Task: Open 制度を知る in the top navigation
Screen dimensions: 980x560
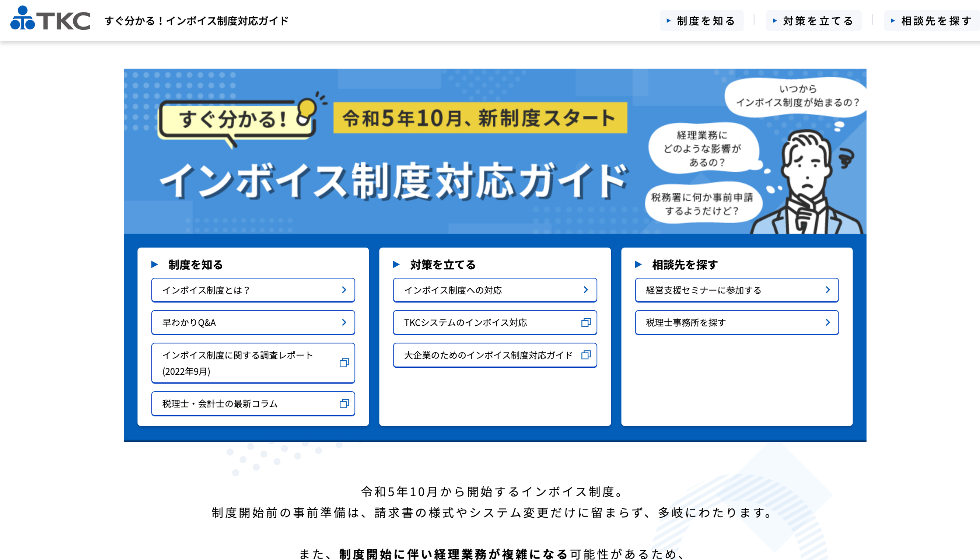Action: click(x=701, y=21)
